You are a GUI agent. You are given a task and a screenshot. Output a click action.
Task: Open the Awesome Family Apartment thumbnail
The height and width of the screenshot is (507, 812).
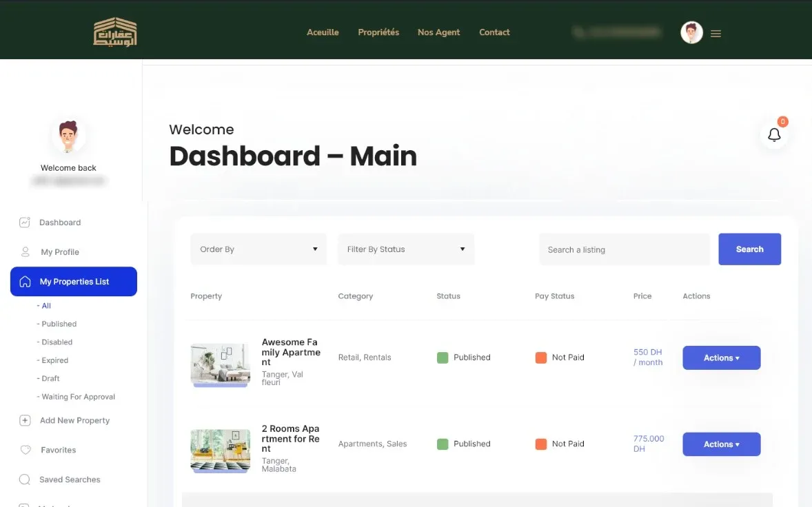tap(220, 364)
